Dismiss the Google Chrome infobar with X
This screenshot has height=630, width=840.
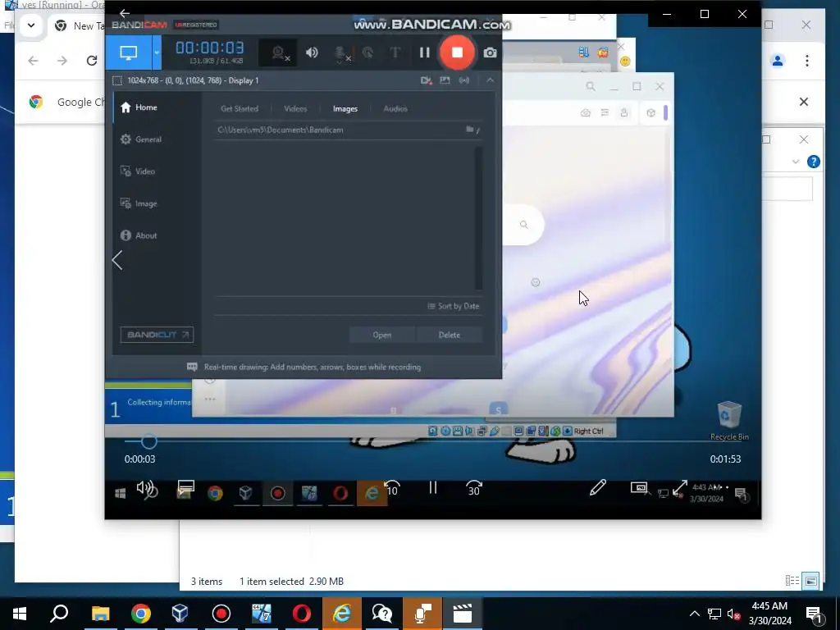pos(804,102)
